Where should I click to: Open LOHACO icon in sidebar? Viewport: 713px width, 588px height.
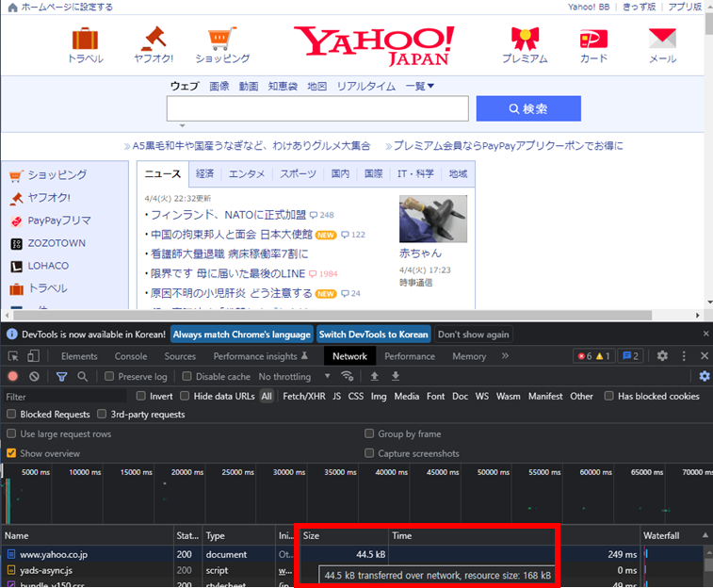(16, 267)
